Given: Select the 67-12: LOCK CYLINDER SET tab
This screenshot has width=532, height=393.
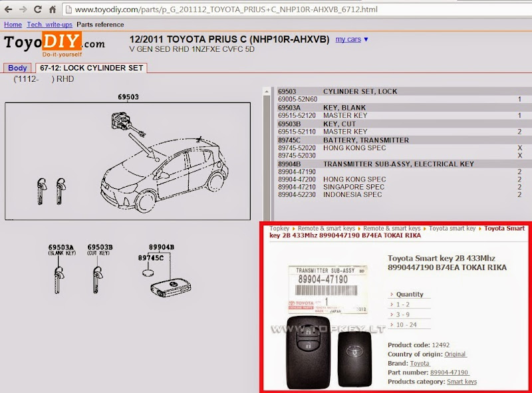Looking at the screenshot, I should point(91,68).
